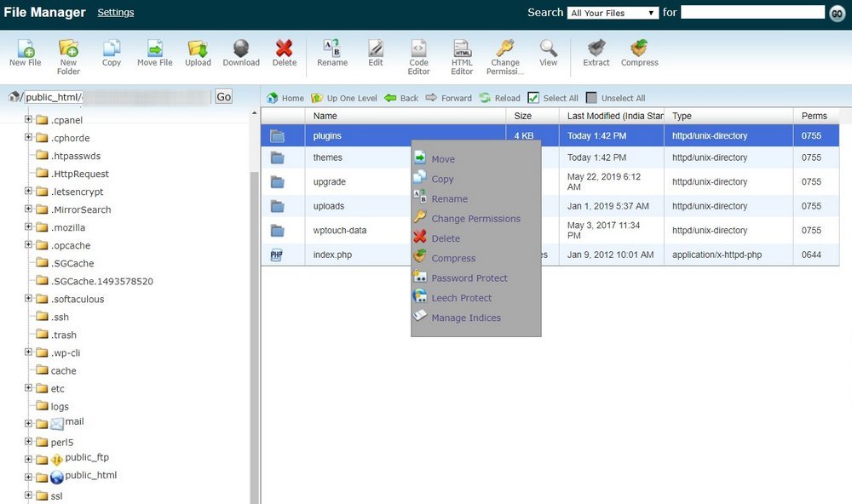Check the Select All checkbox
The image size is (852, 504).
[533, 98]
